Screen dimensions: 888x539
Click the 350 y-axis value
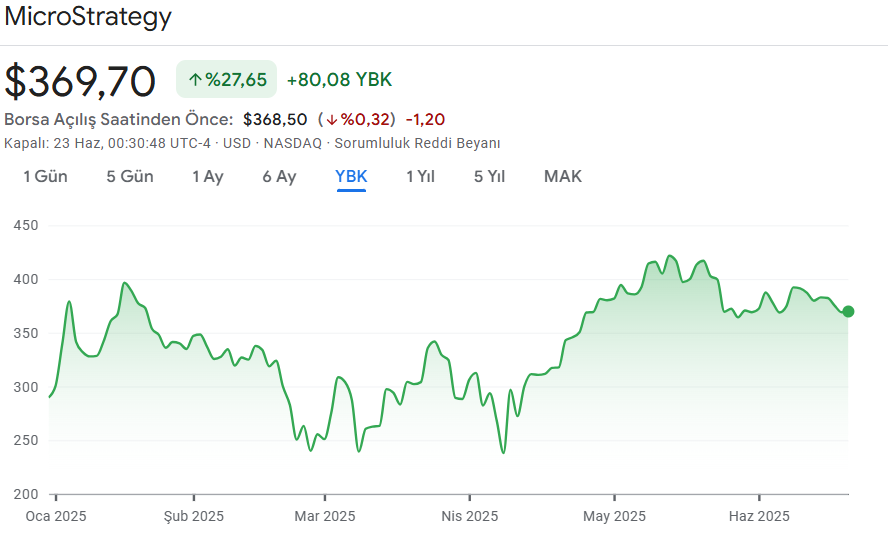[x=25, y=333]
